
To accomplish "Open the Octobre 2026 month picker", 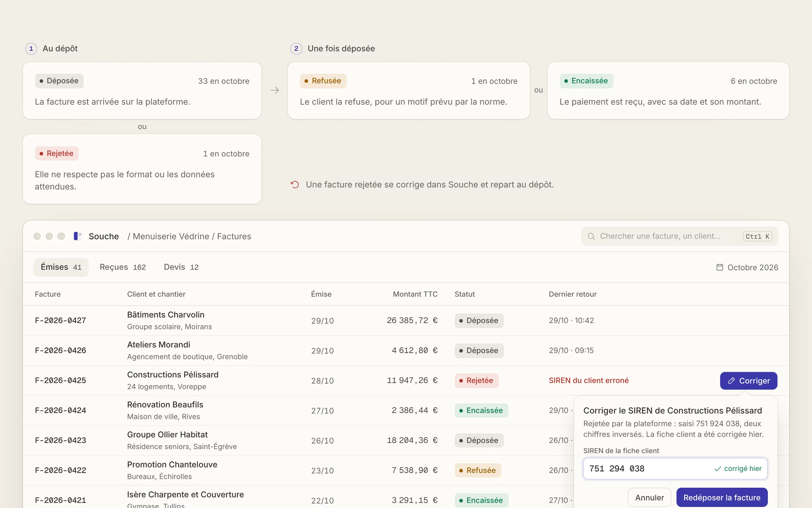I will [747, 267].
